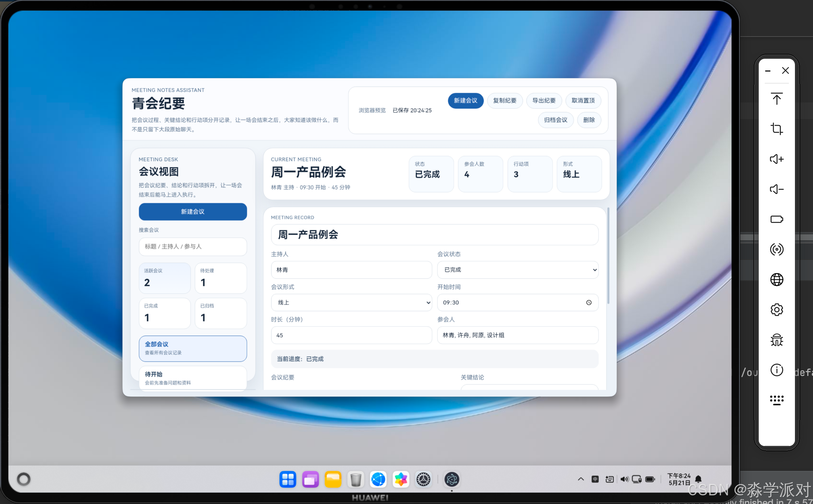Image resolution: width=813 pixels, height=504 pixels.
Task: Open the notification bell on taskbar
Action: point(698,479)
